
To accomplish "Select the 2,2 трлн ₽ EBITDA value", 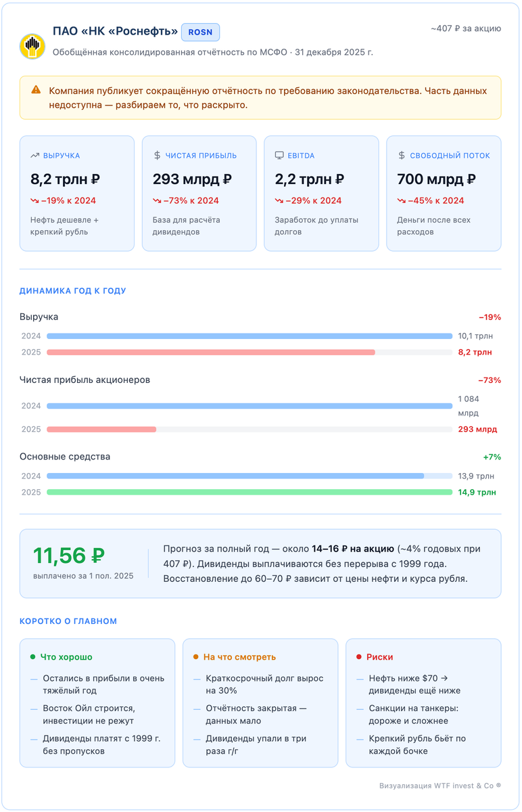I will 310,179.
